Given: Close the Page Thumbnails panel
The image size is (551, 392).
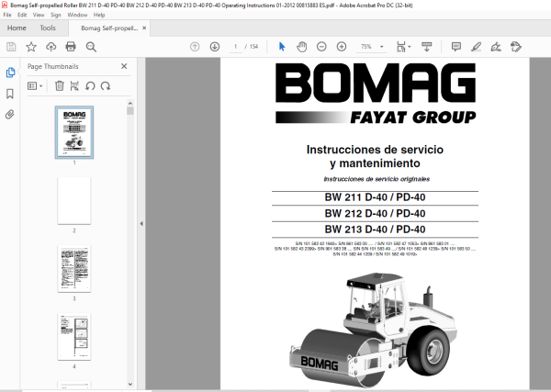Looking at the screenshot, I should tap(124, 66).
